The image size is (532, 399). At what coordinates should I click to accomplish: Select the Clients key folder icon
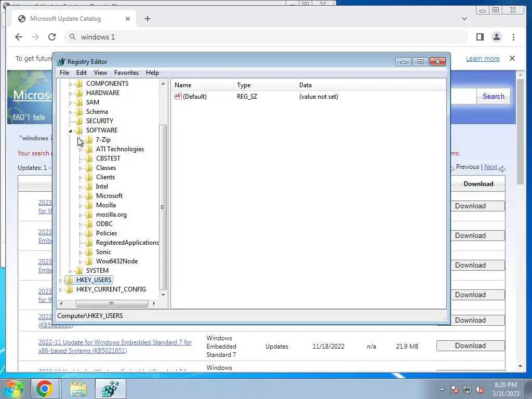coord(89,177)
